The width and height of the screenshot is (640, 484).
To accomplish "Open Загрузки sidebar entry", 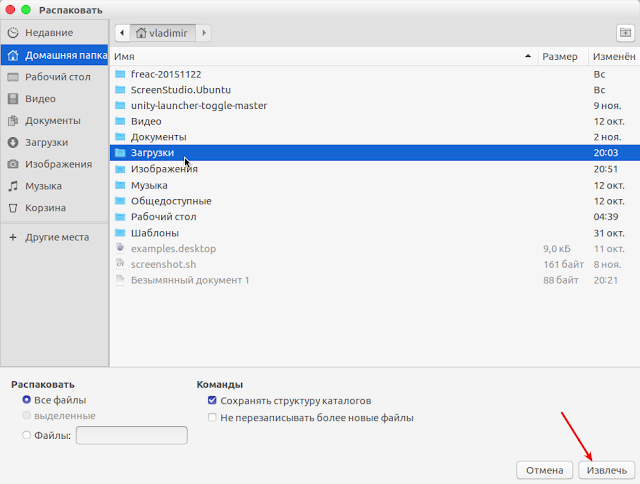I will 54,142.
